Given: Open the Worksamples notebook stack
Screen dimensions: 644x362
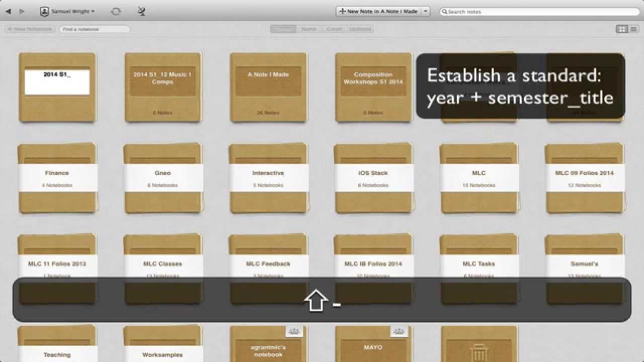Looking at the screenshot, I should click(x=163, y=344).
